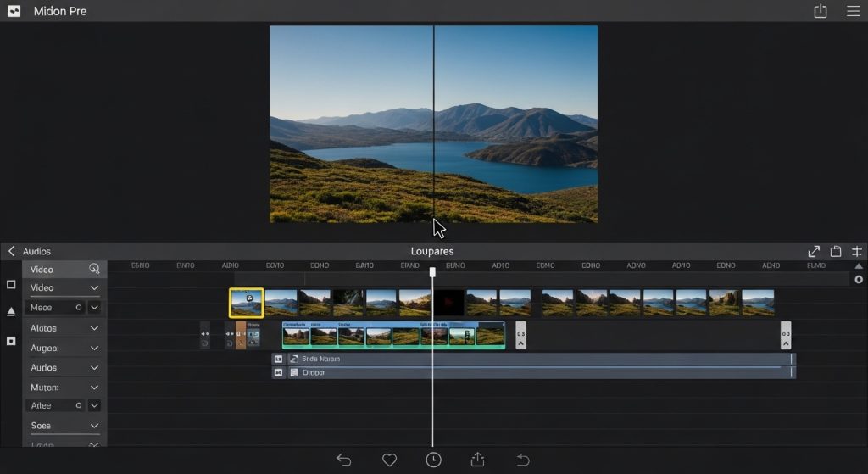The image size is (868, 474).
Task: Expand the 05 caret marker after the blue clip
Action: coord(521,336)
